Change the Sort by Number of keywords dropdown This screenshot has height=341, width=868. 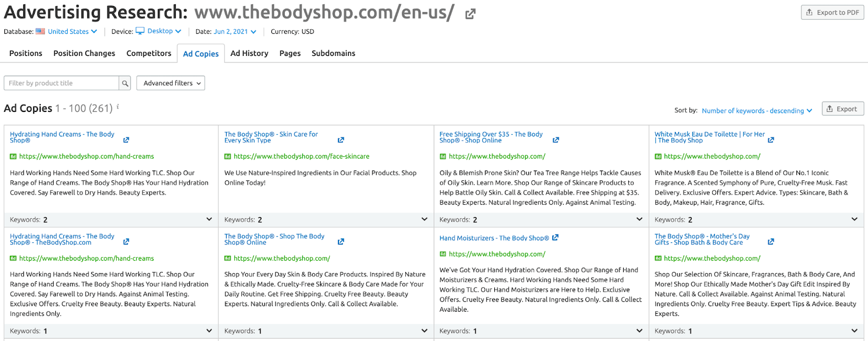click(x=757, y=111)
